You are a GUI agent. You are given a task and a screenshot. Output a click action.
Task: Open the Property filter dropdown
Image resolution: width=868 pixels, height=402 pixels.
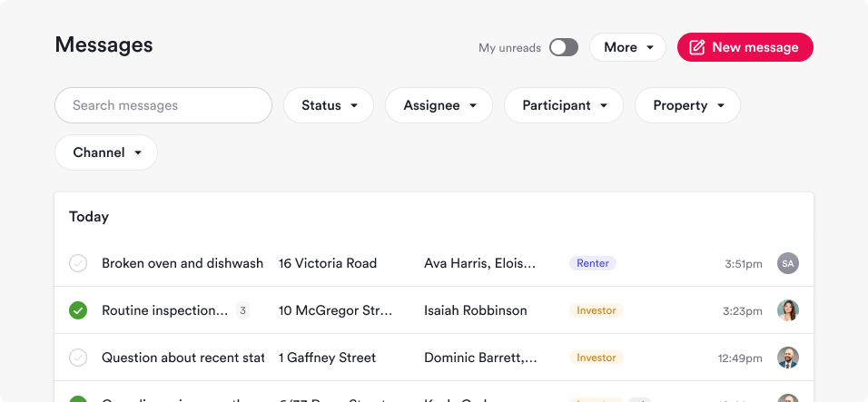click(x=687, y=105)
